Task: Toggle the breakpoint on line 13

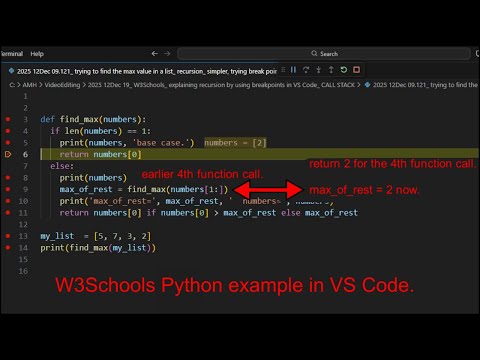Action: (8, 236)
